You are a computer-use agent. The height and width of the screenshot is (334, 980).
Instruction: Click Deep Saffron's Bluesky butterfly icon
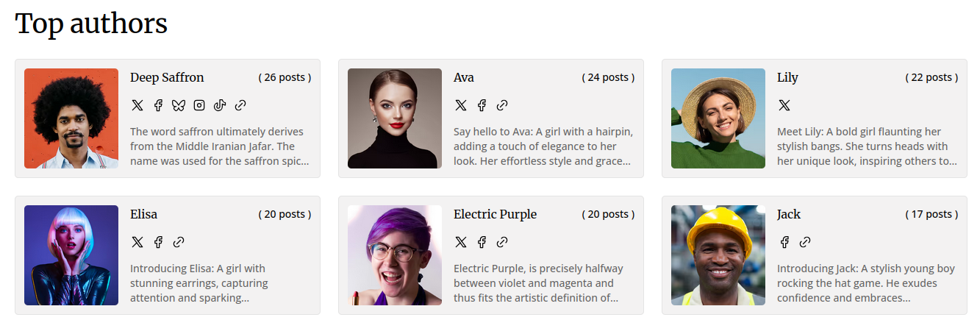(178, 105)
